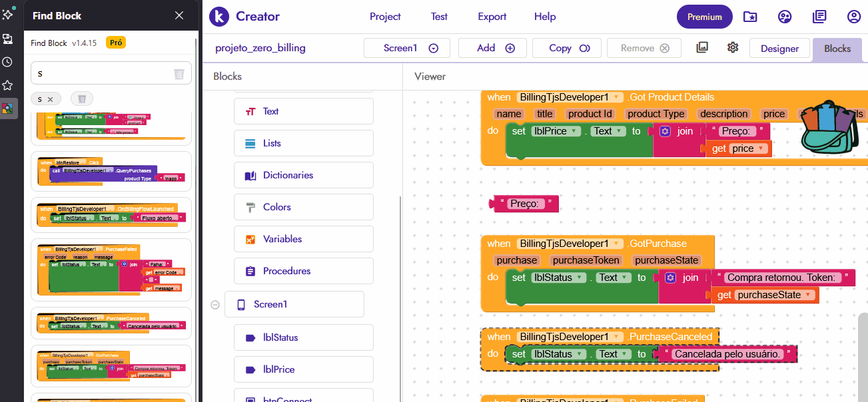Click the star favorites icon in sidebar

(7, 85)
